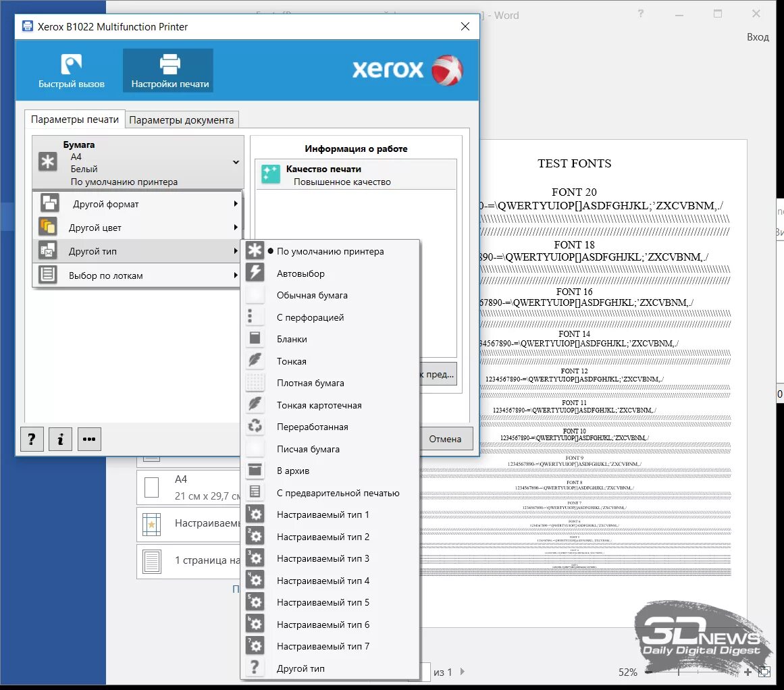Select С перфорацией paper type

[x=330, y=317]
